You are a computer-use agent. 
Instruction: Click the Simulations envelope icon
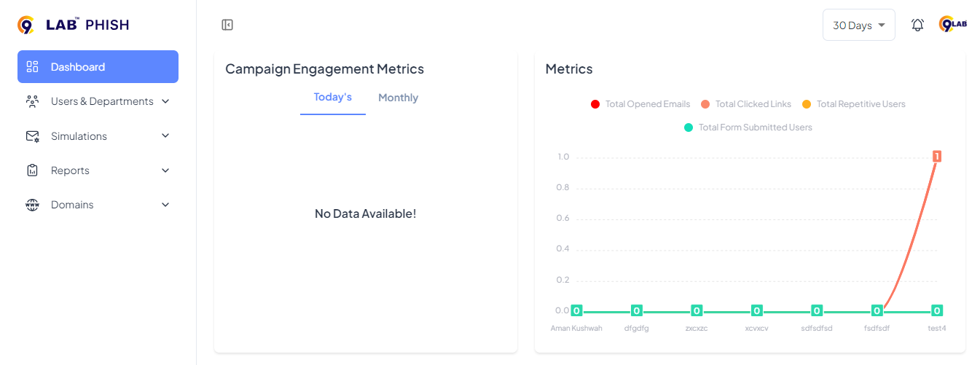point(32,136)
